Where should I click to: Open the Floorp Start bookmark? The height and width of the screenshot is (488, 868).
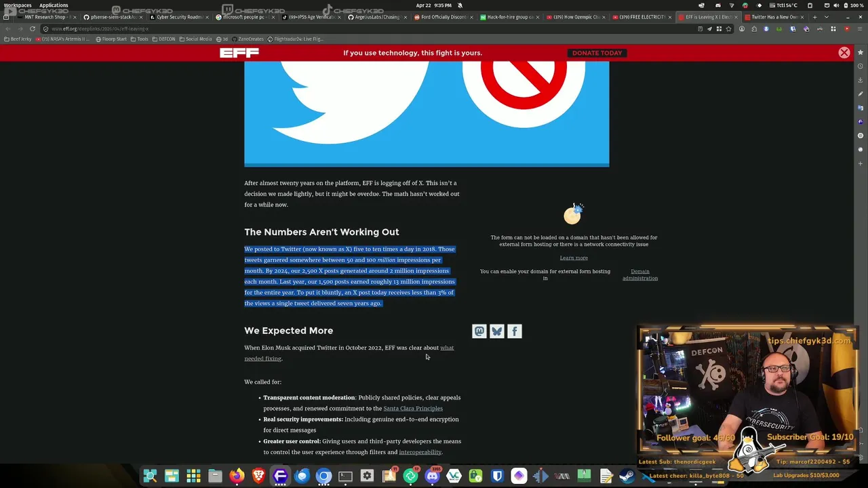click(x=111, y=39)
